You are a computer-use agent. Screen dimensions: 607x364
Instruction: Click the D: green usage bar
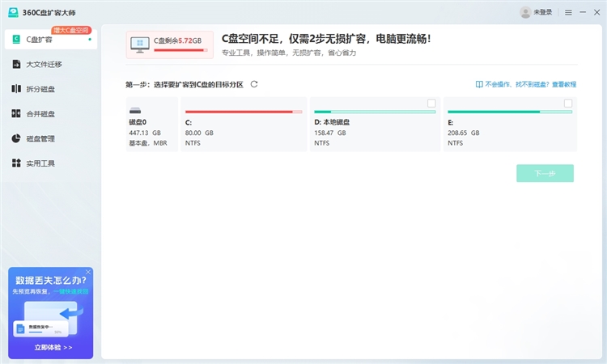(375, 112)
